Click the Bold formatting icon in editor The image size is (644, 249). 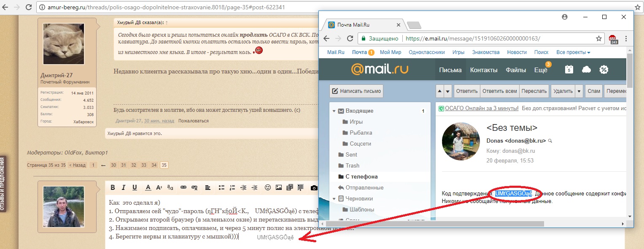click(x=113, y=187)
